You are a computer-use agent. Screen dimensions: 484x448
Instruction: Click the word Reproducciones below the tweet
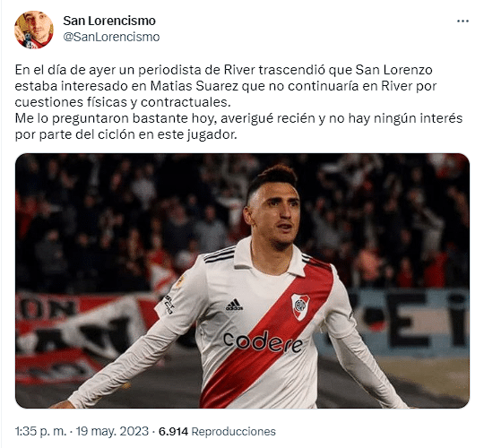233,431
